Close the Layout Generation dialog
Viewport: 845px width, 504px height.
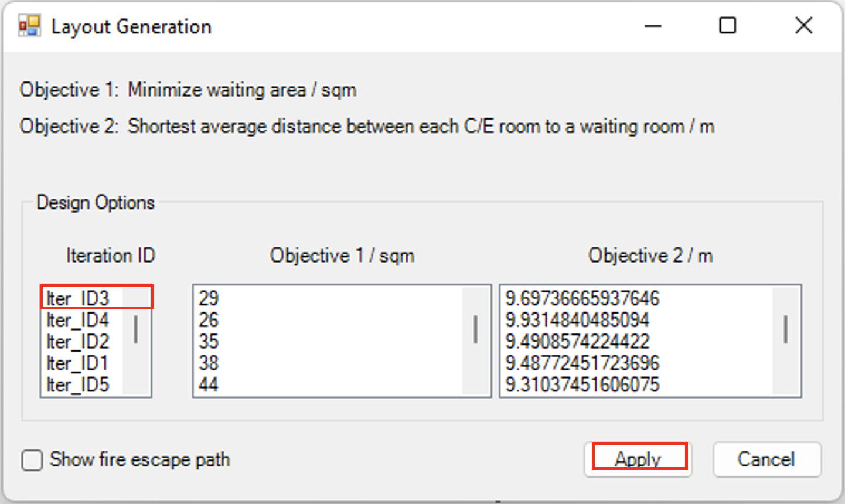click(803, 26)
